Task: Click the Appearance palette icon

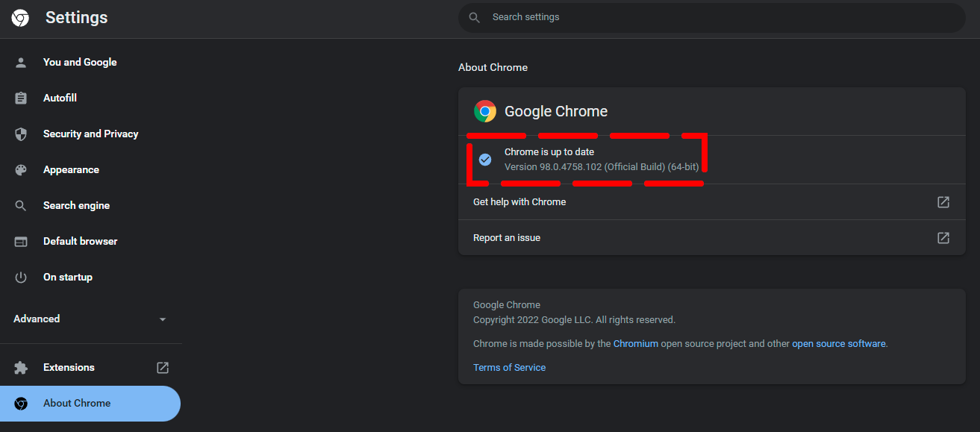Action: click(x=21, y=170)
